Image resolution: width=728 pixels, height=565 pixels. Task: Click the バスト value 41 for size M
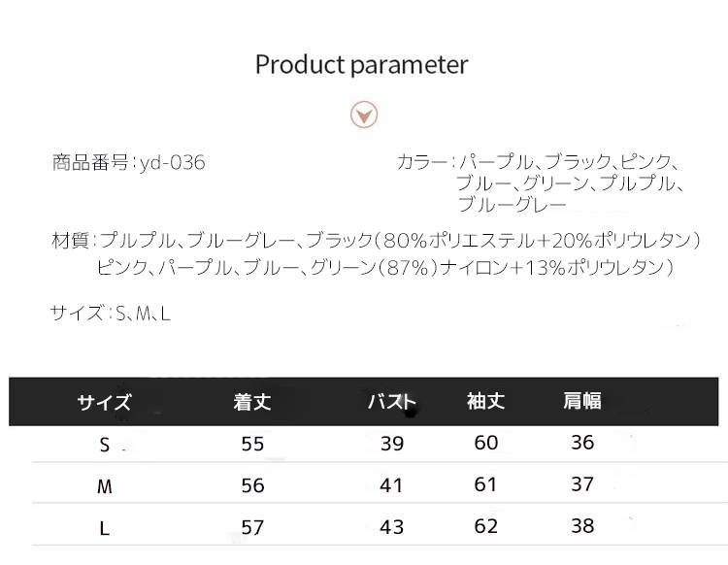point(391,485)
